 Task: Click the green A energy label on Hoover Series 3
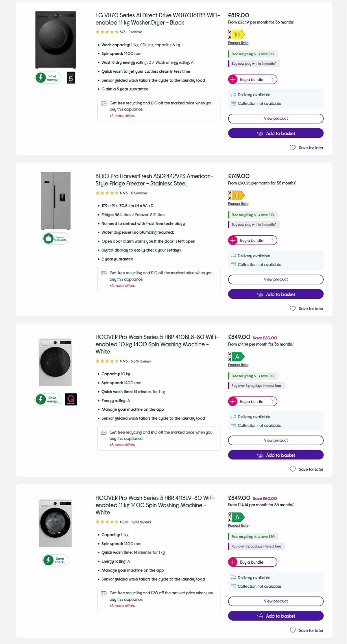[x=237, y=517]
